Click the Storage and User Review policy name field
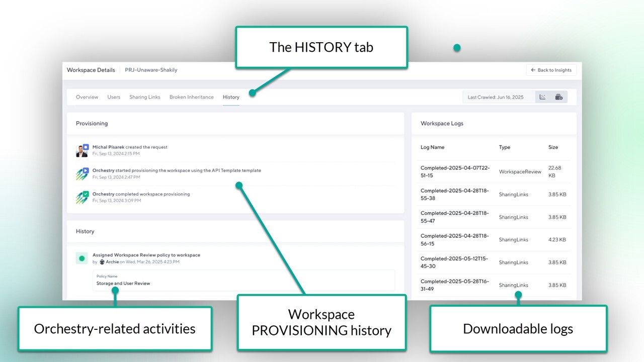 click(244, 280)
